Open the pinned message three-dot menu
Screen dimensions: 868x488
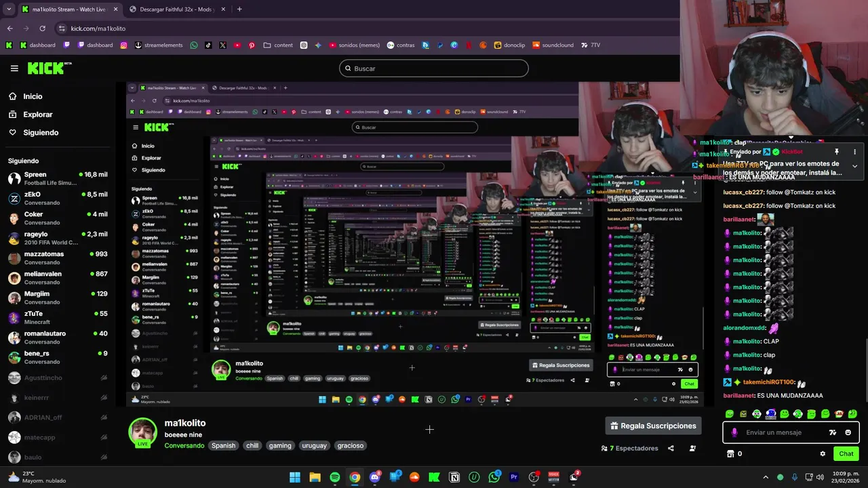[x=854, y=152]
